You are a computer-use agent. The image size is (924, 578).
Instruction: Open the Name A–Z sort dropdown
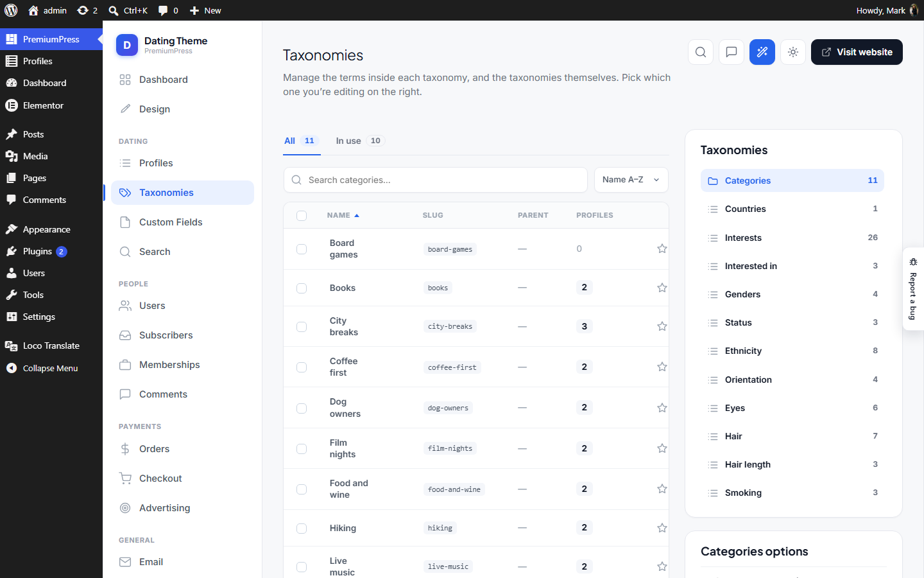[631, 180]
